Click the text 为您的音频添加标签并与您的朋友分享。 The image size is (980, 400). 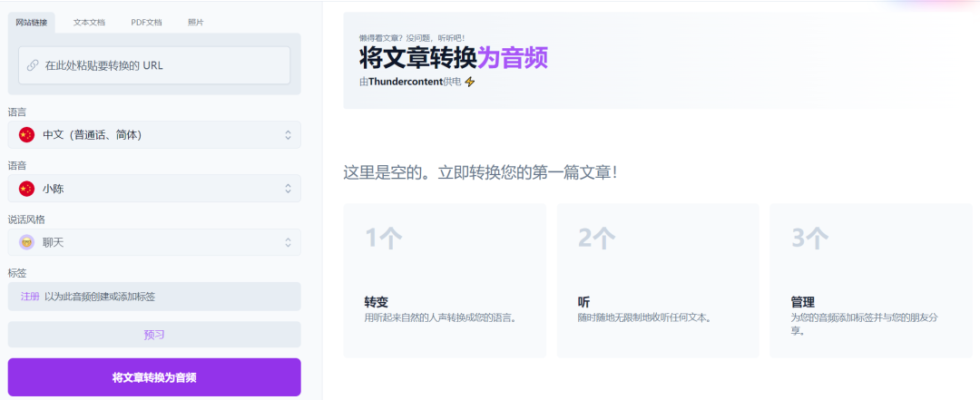[x=865, y=324]
